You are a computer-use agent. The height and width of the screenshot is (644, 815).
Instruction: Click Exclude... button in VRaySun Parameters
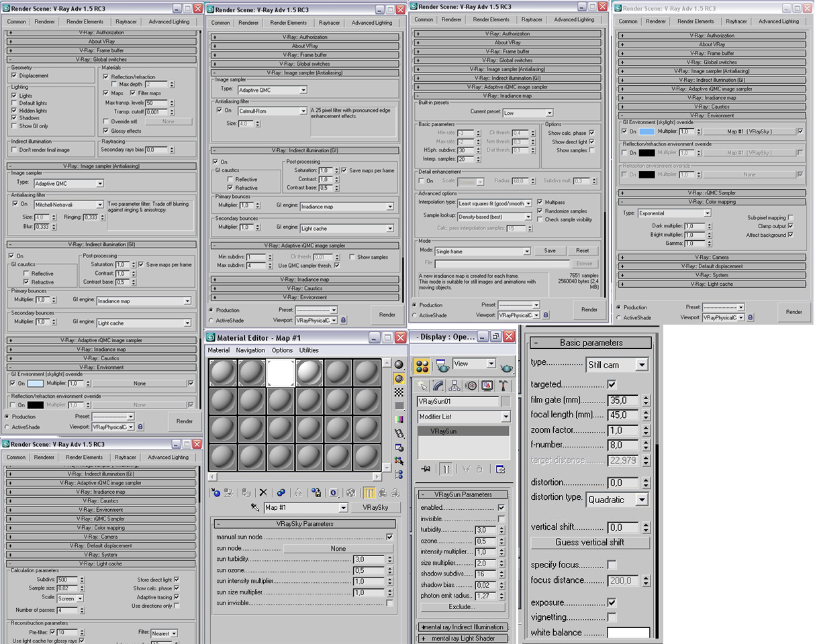pyautogui.click(x=462, y=607)
